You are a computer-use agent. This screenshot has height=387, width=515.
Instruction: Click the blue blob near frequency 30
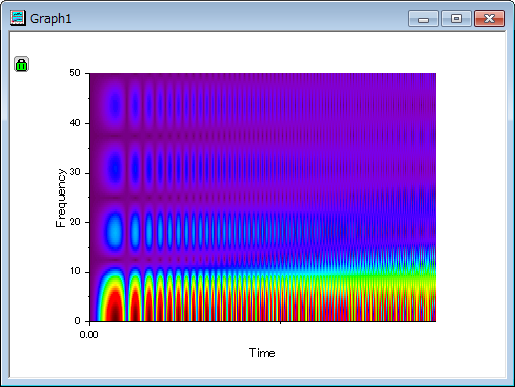point(115,167)
